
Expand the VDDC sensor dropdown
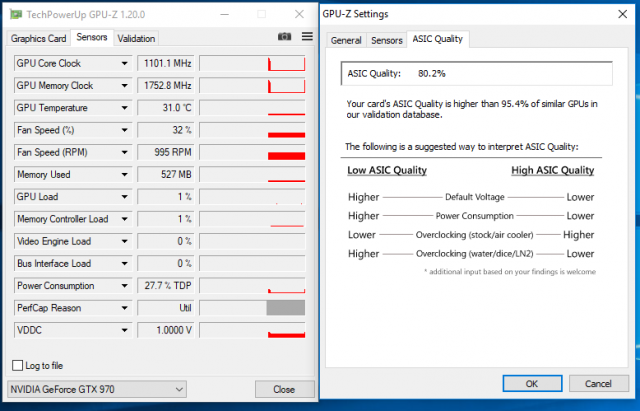[x=124, y=330]
